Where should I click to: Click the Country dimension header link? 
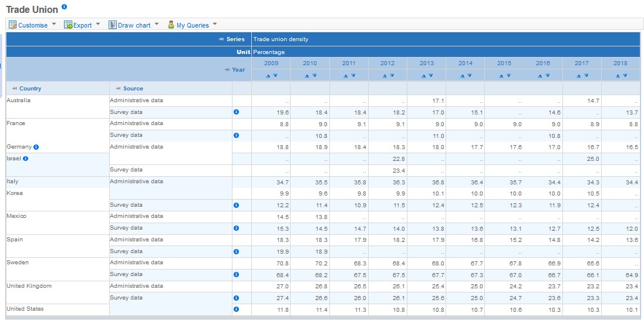click(x=30, y=89)
